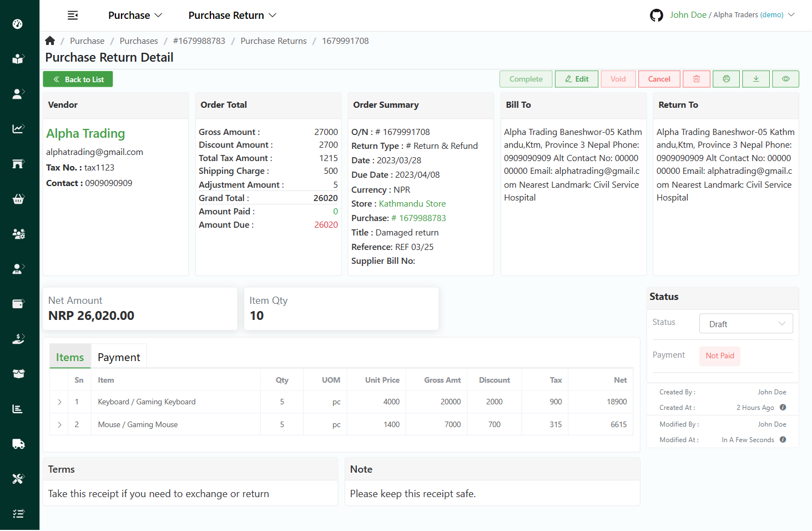Open the wallet sidebar icon
Image resolution: width=812 pixels, height=531 pixels.
[x=18, y=304]
